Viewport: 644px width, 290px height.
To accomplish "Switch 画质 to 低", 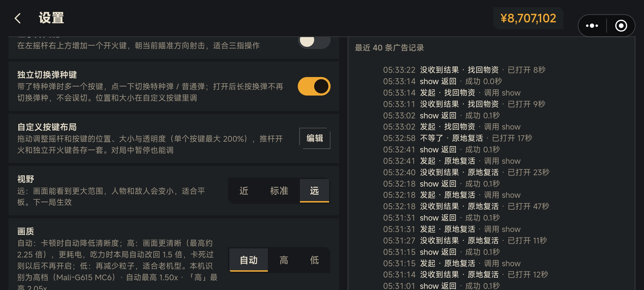I will (x=314, y=260).
